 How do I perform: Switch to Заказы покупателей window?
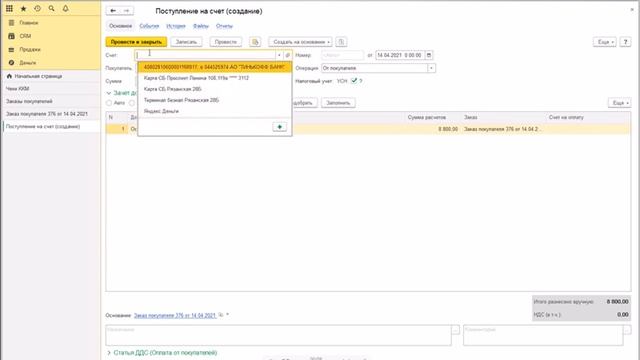click(x=29, y=101)
